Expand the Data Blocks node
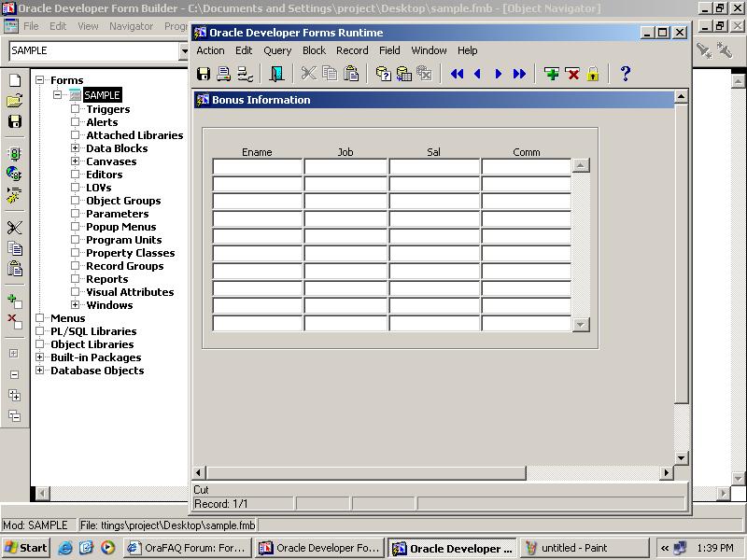Image resolution: width=747 pixels, height=560 pixels. (x=76, y=148)
